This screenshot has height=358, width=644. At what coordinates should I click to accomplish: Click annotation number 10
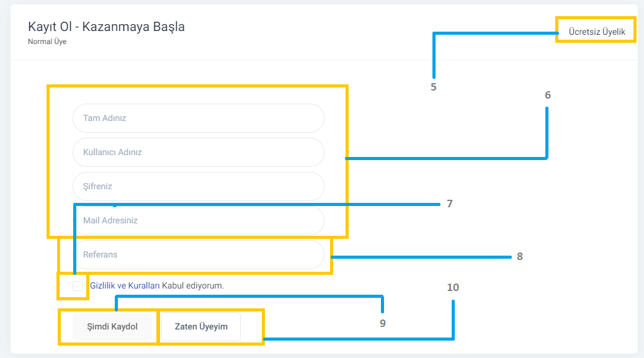[453, 287]
